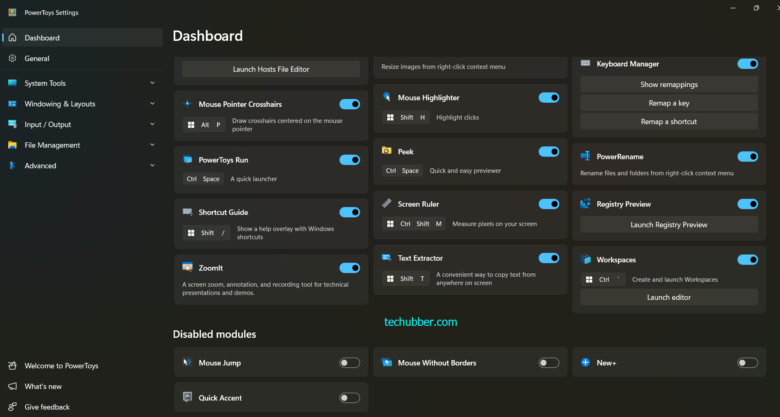Click Launch Hosts File Editor button

[271, 69]
